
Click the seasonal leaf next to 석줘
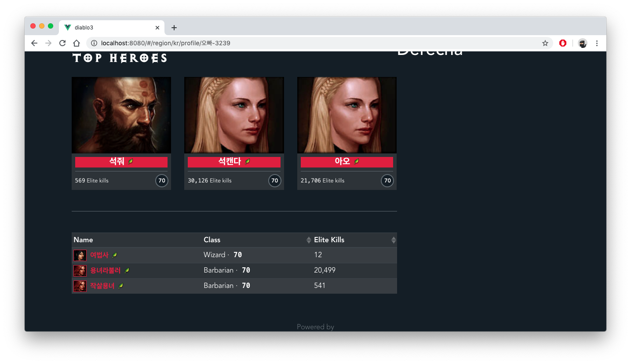pos(130,162)
